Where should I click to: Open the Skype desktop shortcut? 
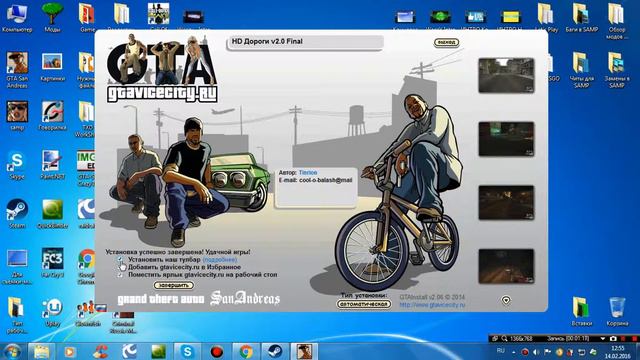tap(17, 164)
